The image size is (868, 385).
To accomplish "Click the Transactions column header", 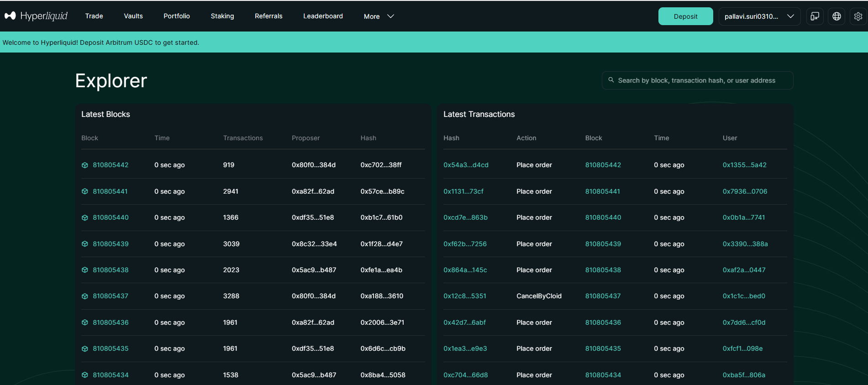I will tap(243, 138).
